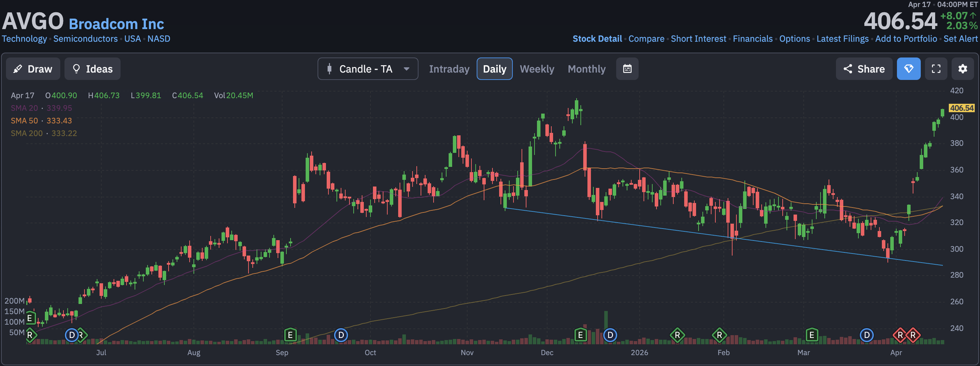
Task: Toggle fullscreen chart view
Action: pos(936,69)
